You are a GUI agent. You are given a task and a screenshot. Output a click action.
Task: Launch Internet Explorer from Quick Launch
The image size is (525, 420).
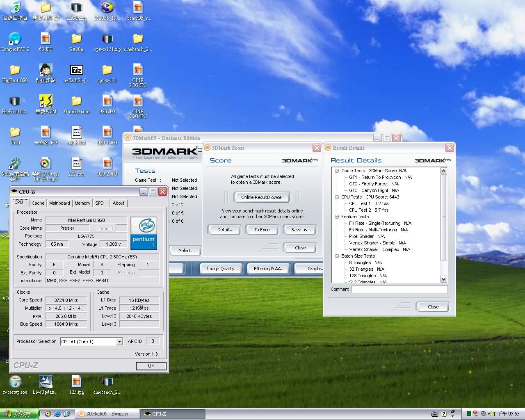coord(57,414)
